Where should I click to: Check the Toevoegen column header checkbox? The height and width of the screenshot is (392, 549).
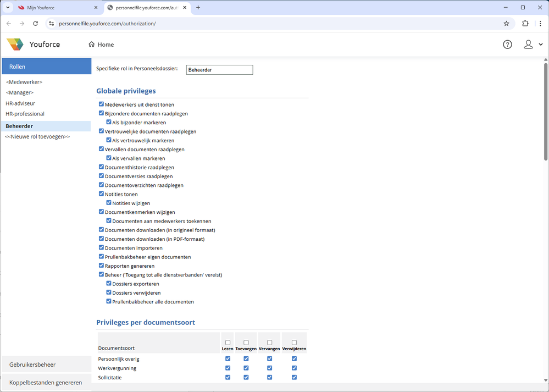pos(246,343)
